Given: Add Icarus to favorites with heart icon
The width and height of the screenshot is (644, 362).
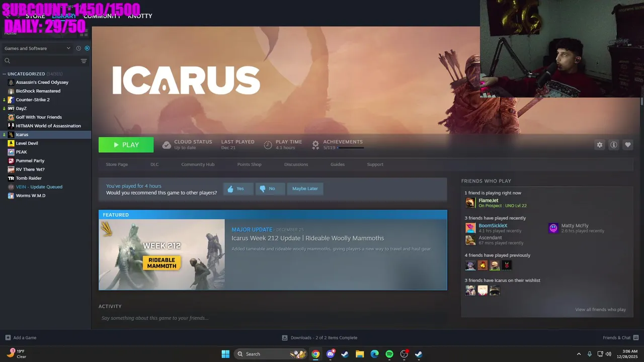Looking at the screenshot, I should pos(627,145).
